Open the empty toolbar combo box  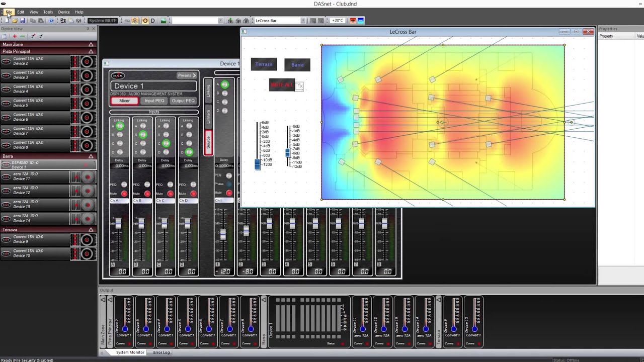pyautogui.click(x=197, y=21)
